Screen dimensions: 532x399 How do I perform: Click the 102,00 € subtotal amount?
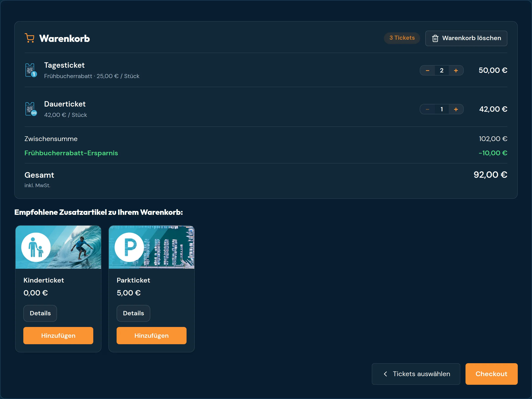[493, 139]
